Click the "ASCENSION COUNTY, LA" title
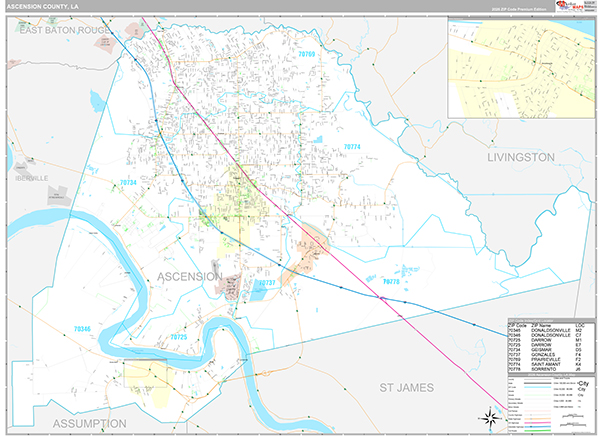Viewport: 600px width, 436px height. (x=42, y=7)
